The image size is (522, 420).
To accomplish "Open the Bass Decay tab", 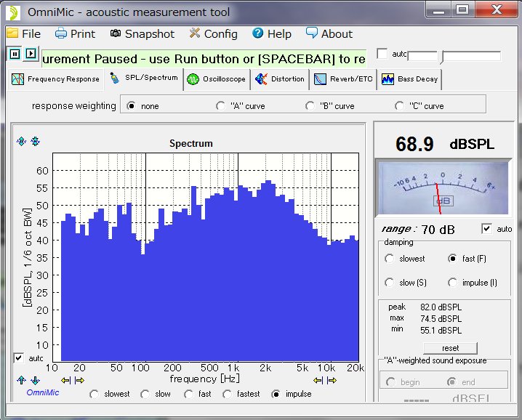I will [x=409, y=79].
